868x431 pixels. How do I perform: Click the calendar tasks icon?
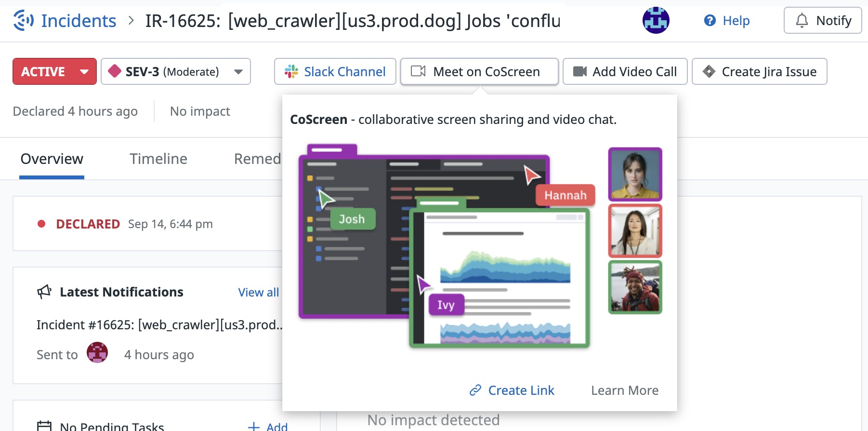[44, 426]
